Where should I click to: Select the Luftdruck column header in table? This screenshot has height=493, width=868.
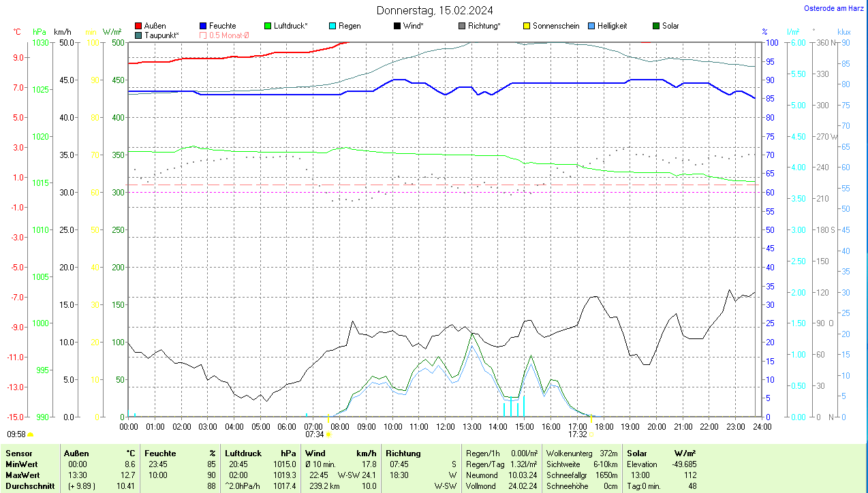243,453
